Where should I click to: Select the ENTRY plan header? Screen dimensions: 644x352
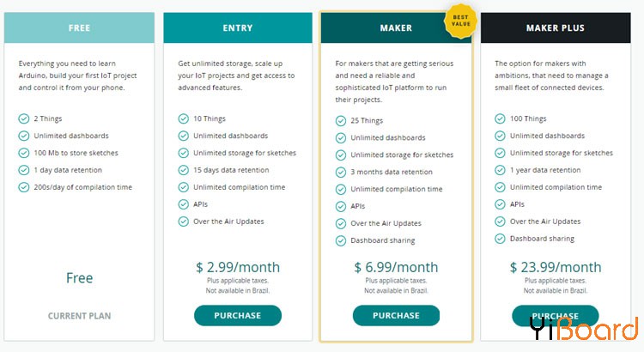click(238, 28)
